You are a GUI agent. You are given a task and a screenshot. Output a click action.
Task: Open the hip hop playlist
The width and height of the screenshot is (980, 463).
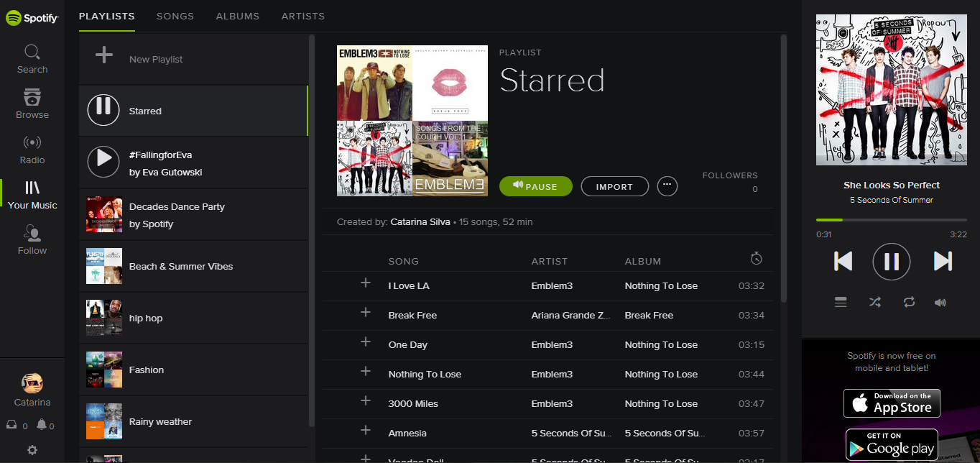pyautogui.click(x=193, y=318)
